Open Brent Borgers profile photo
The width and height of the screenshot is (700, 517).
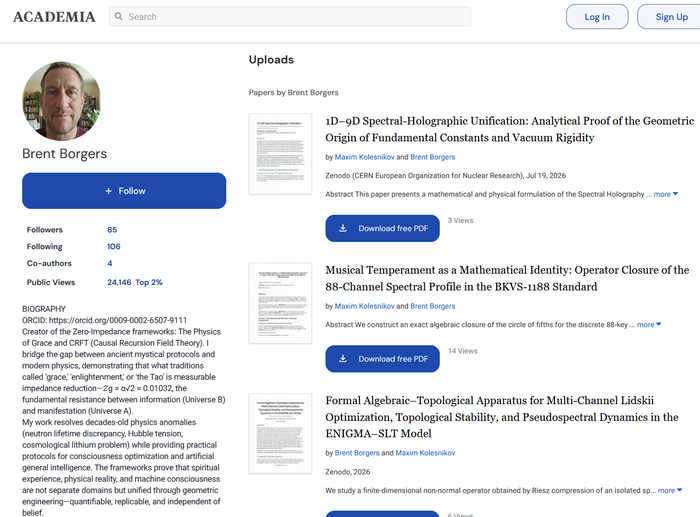pos(62,101)
